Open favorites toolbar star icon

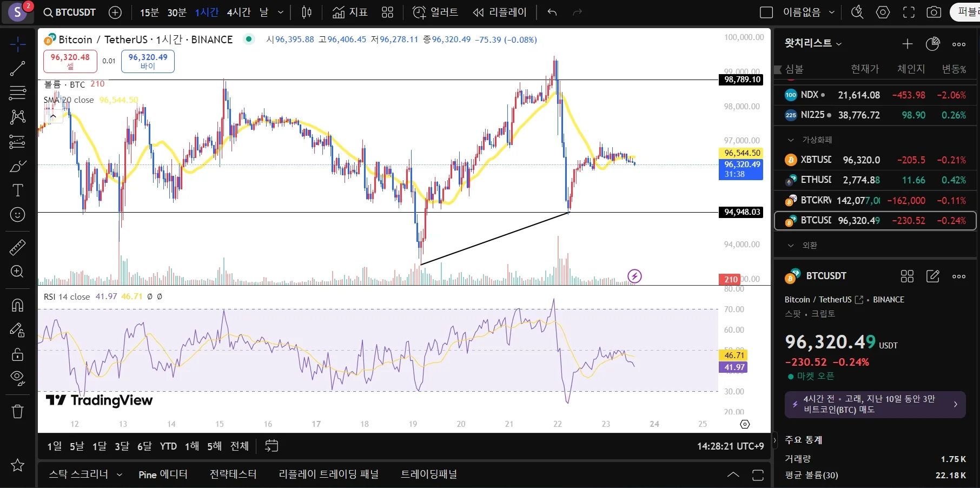point(17,465)
